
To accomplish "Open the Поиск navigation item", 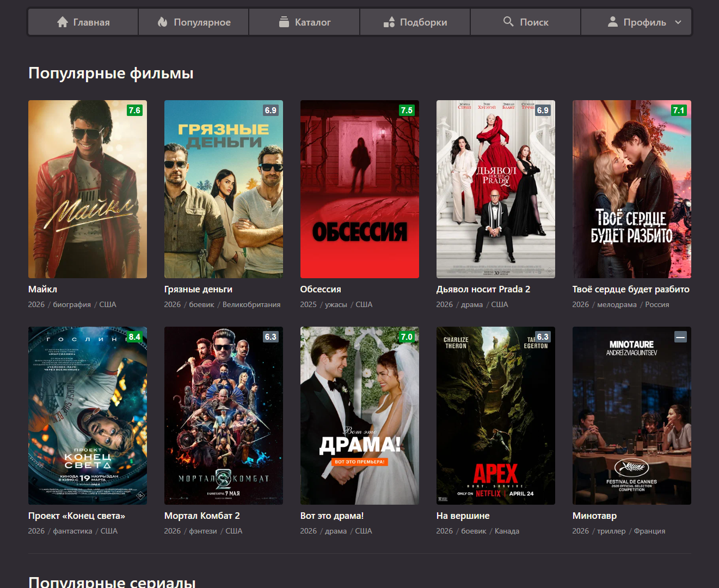I will pyautogui.click(x=525, y=22).
